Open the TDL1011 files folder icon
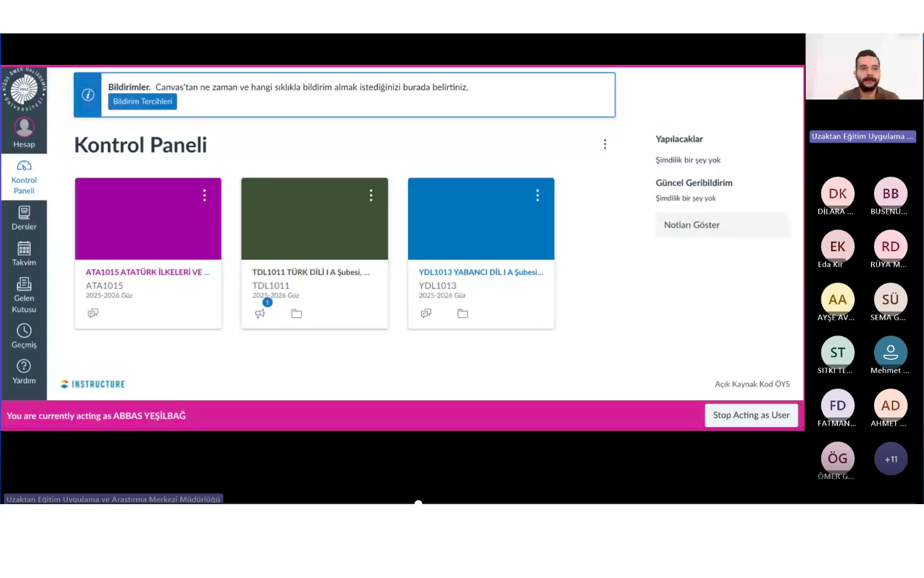The width and height of the screenshot is (924, 578). click(x=296, y=313)
